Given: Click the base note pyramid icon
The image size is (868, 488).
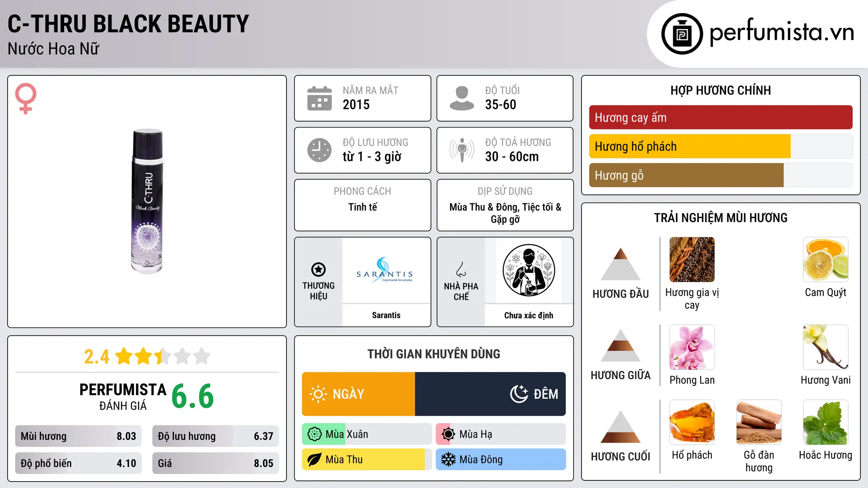Looking at the screenshot, I should pos(620,427).
